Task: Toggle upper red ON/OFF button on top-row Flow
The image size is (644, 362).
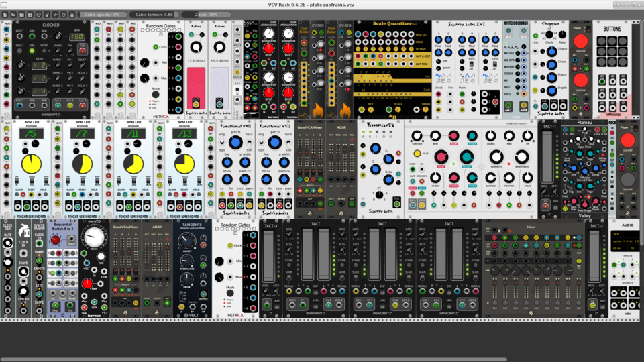Action: pyautogui.click(x=580, y=42)
